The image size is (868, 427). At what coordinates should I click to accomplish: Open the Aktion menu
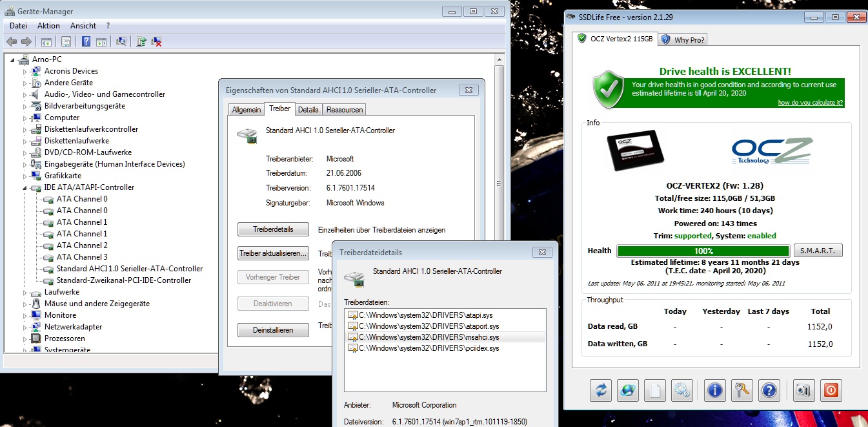[x=48, y=26]
